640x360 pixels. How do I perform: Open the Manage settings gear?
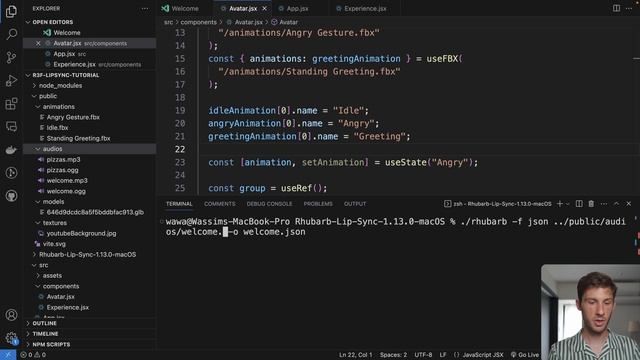11,338
